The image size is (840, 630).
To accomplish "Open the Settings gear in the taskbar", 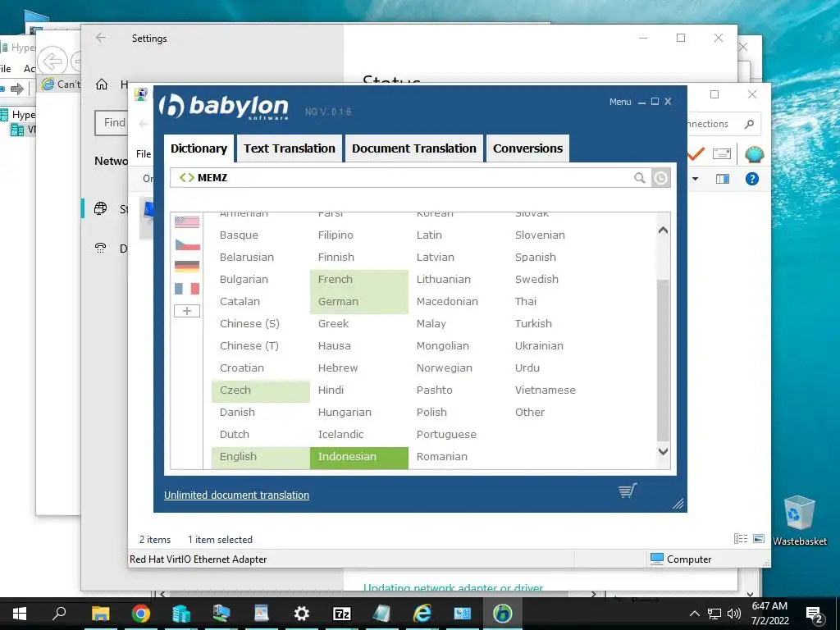I will (302, 614).
